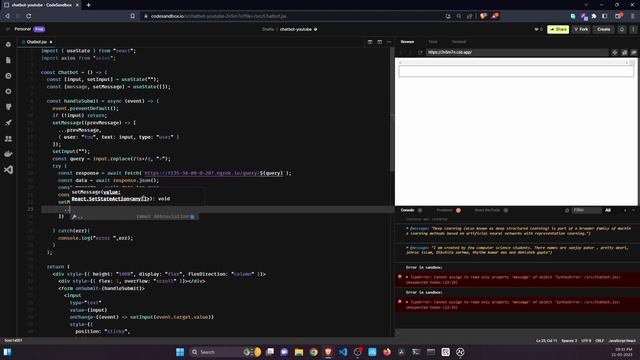Open the header three-dots more menu

click(633, 29)
